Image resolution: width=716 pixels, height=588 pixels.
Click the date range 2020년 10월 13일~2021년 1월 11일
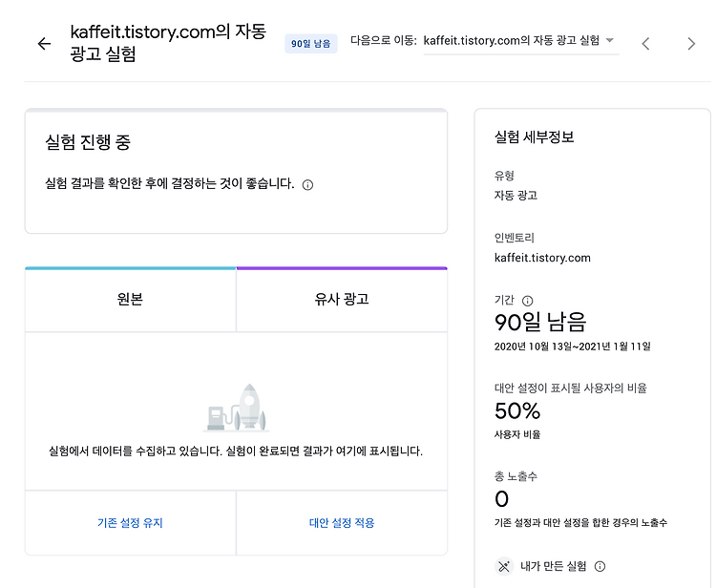tap(573, 346)
